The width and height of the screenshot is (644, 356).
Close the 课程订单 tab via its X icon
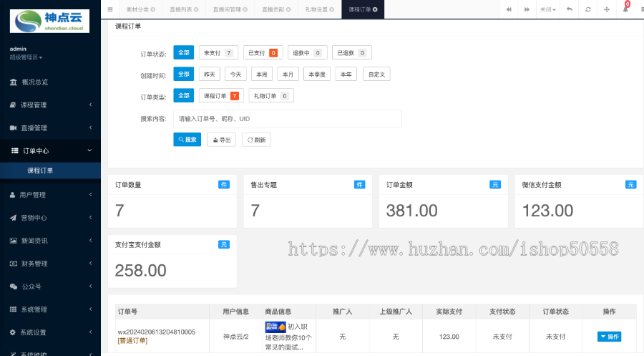tap(375, 9)
